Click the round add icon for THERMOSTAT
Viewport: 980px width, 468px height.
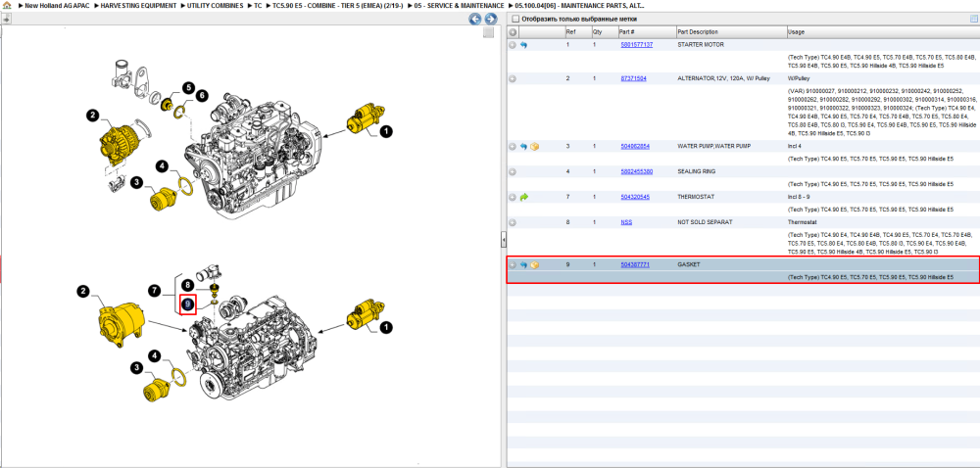point(513,197)
